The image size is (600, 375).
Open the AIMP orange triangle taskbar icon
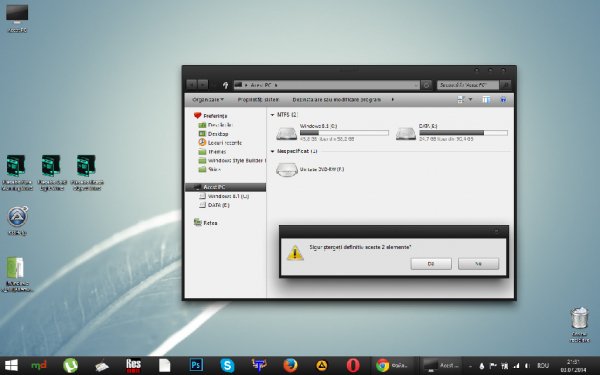322,366
